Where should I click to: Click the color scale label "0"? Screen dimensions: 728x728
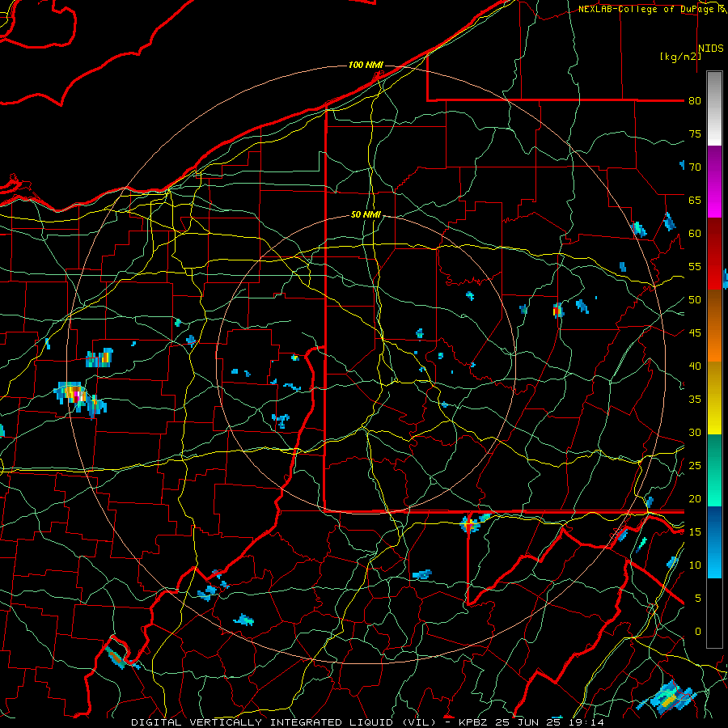[697, 632]
